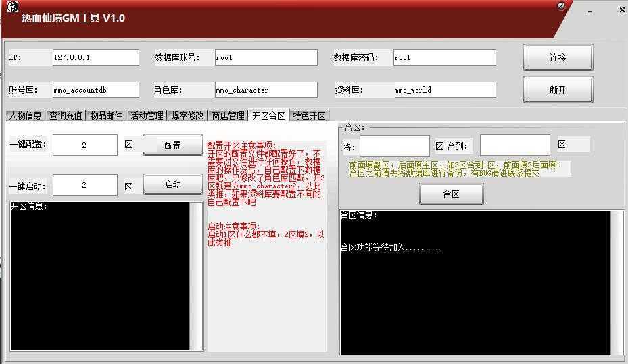628x364 pixels.
Task: Click the round skin icon in title bar
Action: coord(561,6)
